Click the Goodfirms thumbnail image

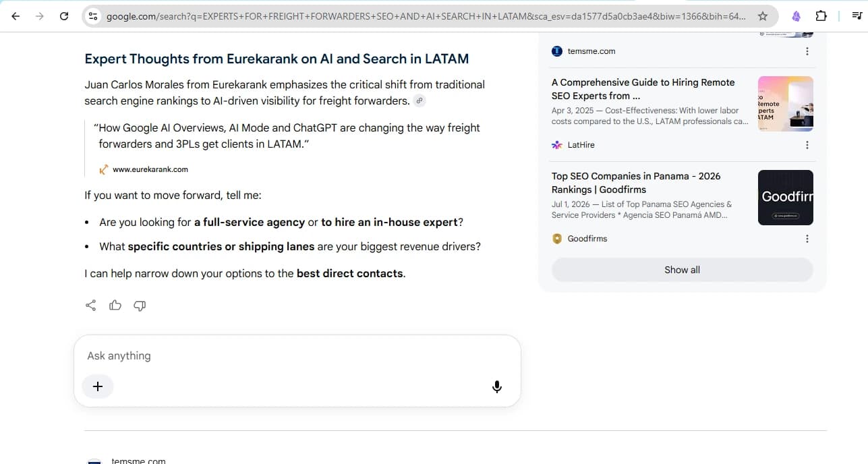click(x=786, y=197)
